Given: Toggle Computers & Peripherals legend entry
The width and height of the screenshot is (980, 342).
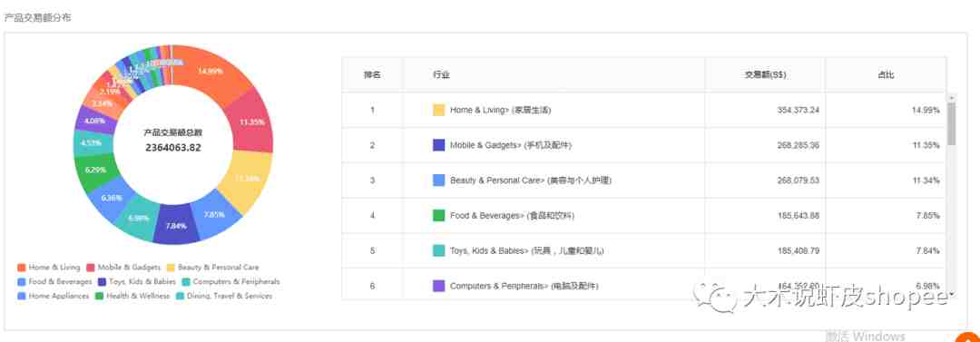Looking at the screenshot, I should point(230,282).
